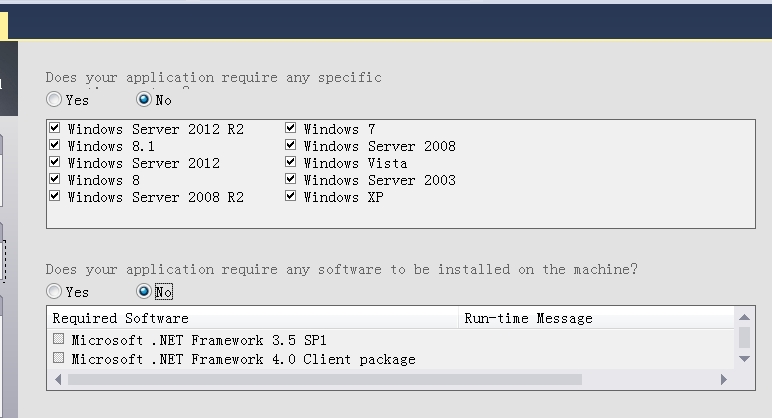The height and width of the screenshot is (418, 772).
Task: Click 'Microsoft .NET Framework 3.5 SP1' text
Action: click(x=199, y=341)
